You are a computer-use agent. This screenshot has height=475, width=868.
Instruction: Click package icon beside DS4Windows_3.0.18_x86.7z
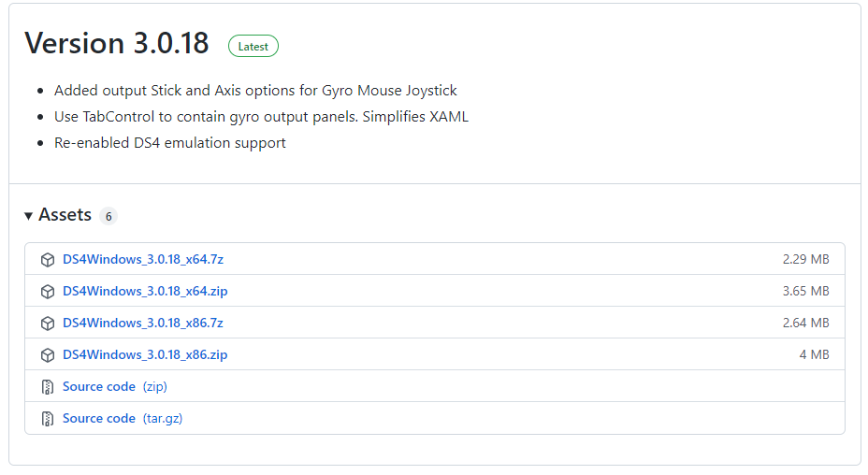[48, 324]
